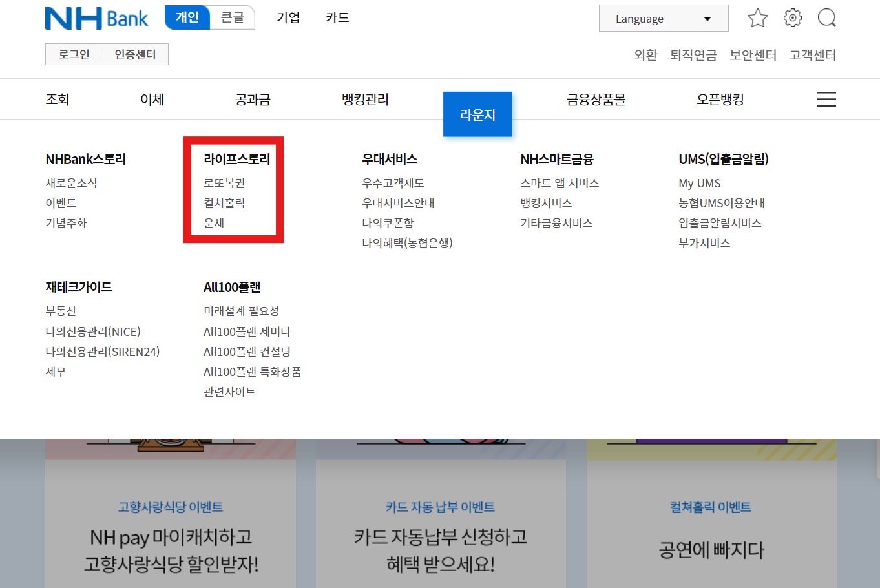The image size is (880, 588).
Task: Check today's 운세
Action: (x=214, y=222)
